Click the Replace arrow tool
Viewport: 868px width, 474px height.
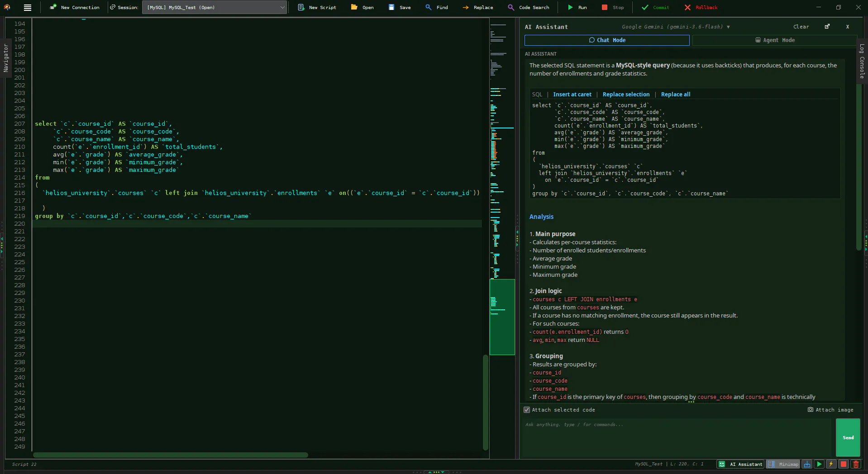coord(478,7)
